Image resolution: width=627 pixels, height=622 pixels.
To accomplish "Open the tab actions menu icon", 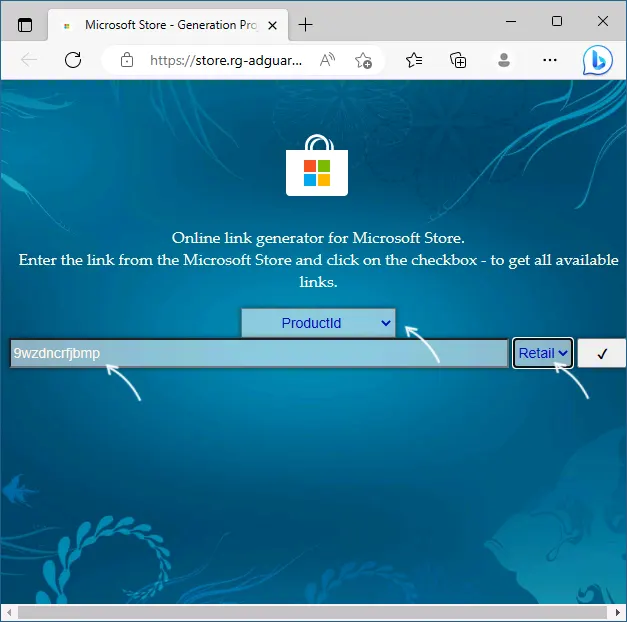I will [x=25, y=25].
